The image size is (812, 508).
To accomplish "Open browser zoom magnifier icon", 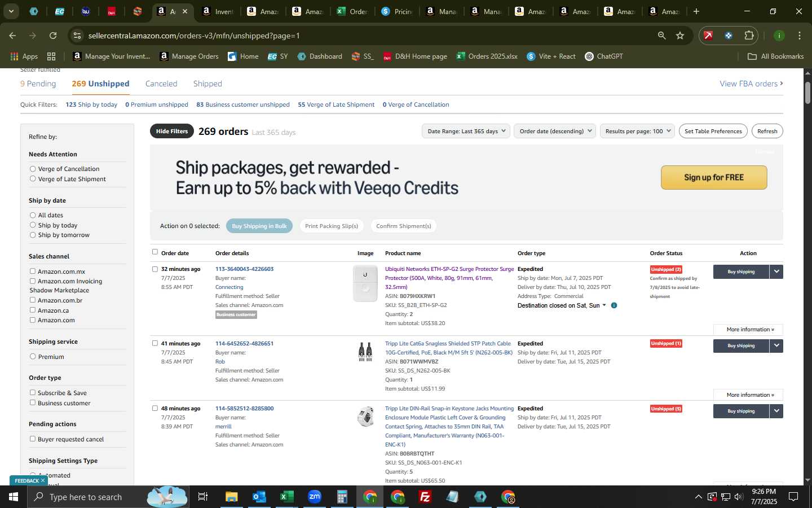I will [661, 36].
